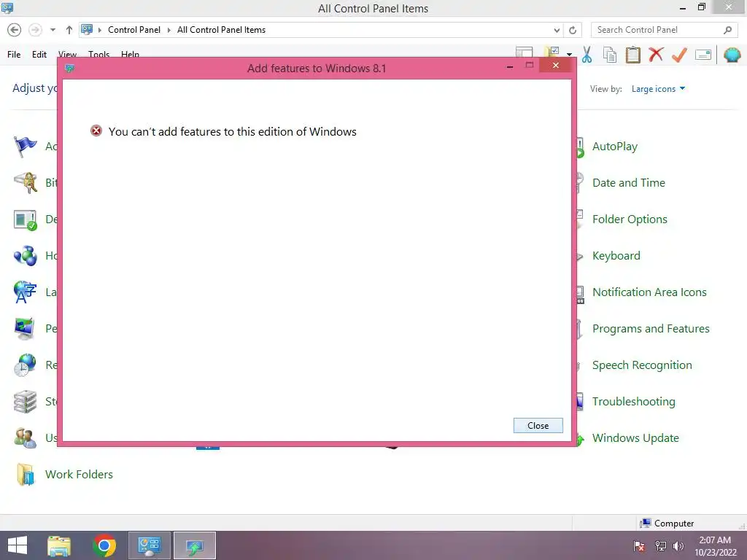Open the View menu
747x560 pixels.
coord(67,53)
